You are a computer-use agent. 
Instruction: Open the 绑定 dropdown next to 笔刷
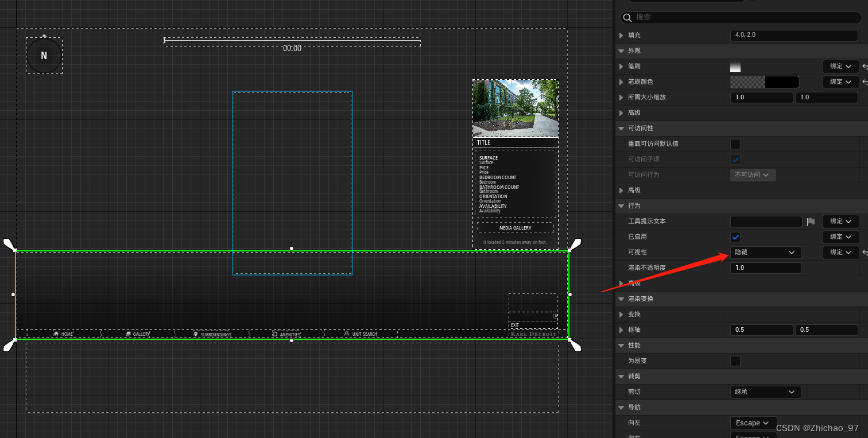pyautogui.click(x=840, y=66)
